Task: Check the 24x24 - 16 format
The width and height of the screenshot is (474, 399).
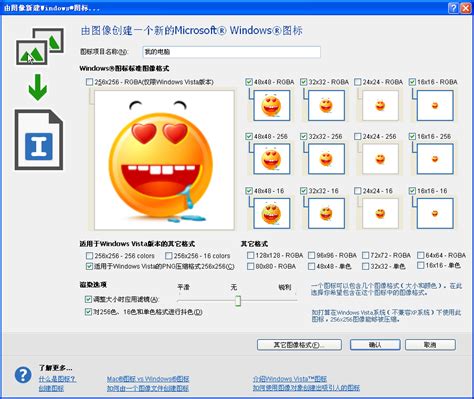Action: click(x=358, y=191)
